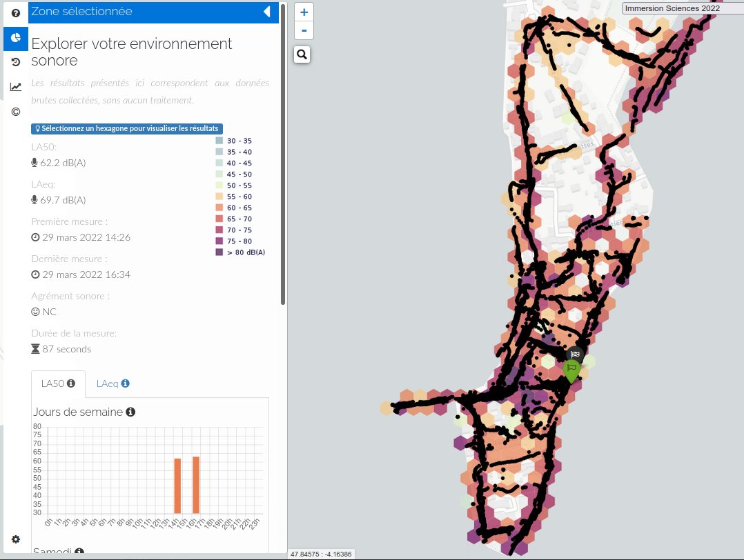
Task: Click the 75 - 80 legend color swatch
Action: tap(219, 241)
